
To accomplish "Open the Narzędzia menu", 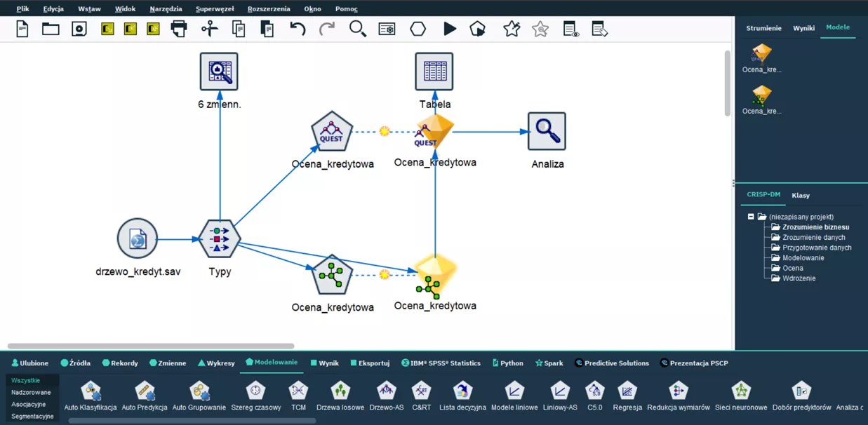I will pyautogui.click(x=166, y=9).
